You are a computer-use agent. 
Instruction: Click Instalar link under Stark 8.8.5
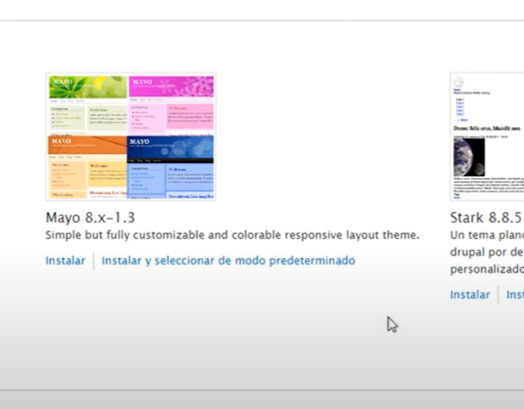pyautogui.click(x=470, y=295)
